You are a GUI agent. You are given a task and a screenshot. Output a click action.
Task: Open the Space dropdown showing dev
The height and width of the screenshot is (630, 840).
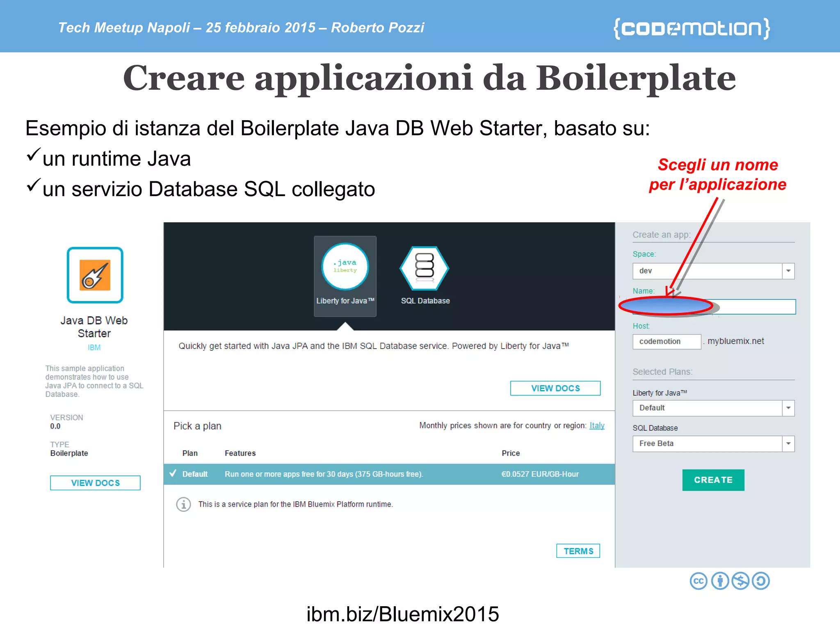pos(713,271)
